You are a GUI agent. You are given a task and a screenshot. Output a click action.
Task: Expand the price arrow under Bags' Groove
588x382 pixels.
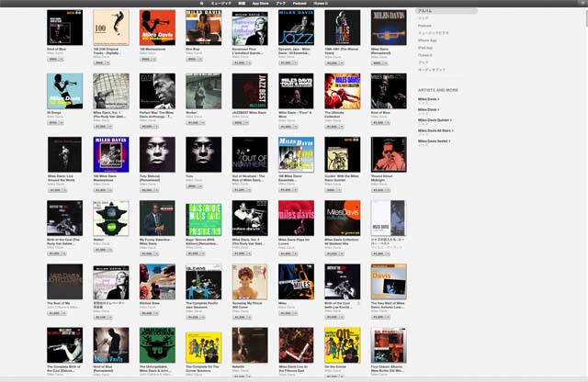202,253
